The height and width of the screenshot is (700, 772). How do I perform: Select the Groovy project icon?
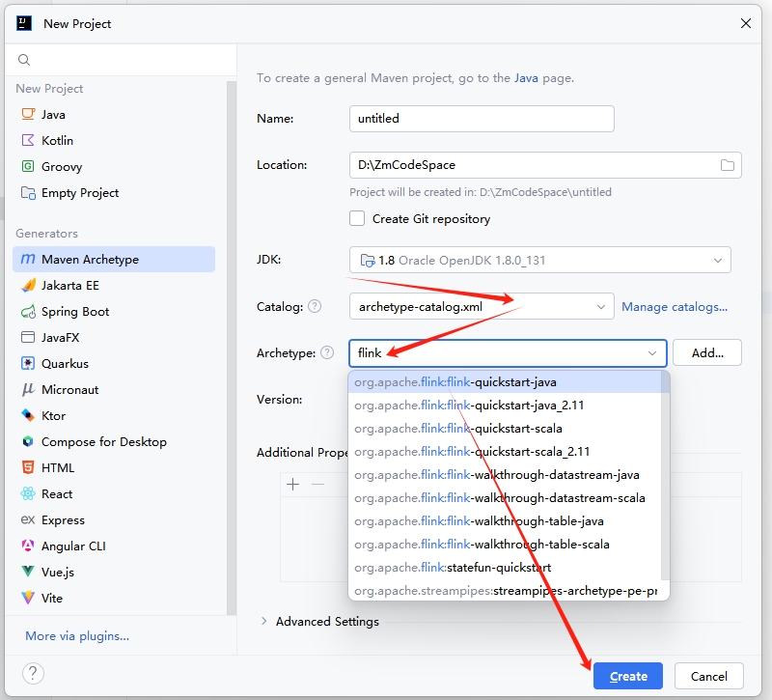pos(28,166)
